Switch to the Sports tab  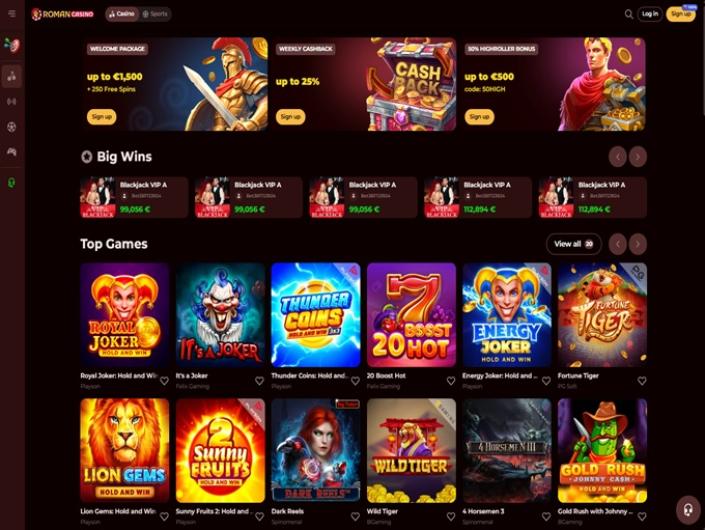pos(155,14)
